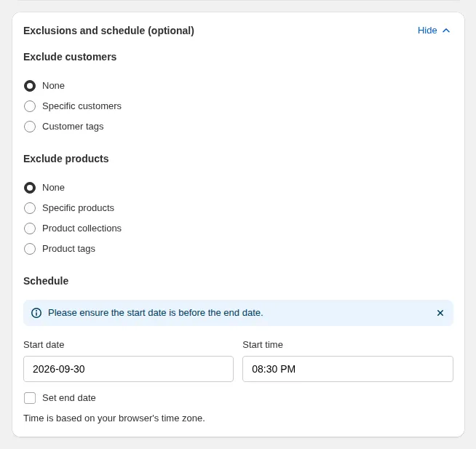Viewport: 476px width, 449px height.
Task: Select Product collections radio option
Action: click(30, 229)
